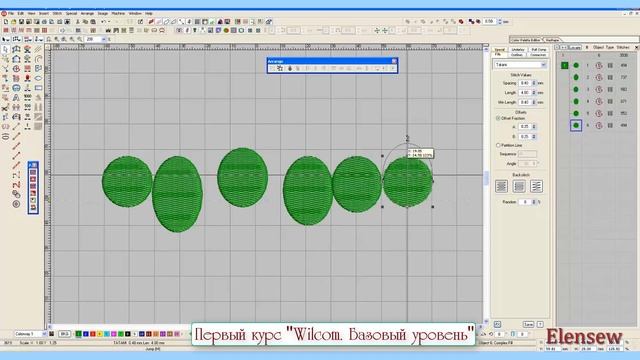
Task: Open the zoom level dropdown
Action: tap(104, 39)
